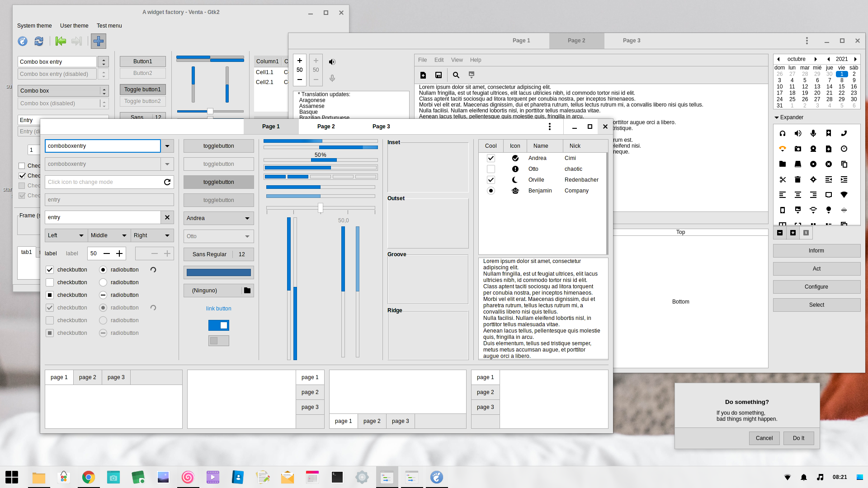The height and width of the screenshot is (488, 868).
Task: Check the second unchecked checkbutton
Action: point(50,282)
